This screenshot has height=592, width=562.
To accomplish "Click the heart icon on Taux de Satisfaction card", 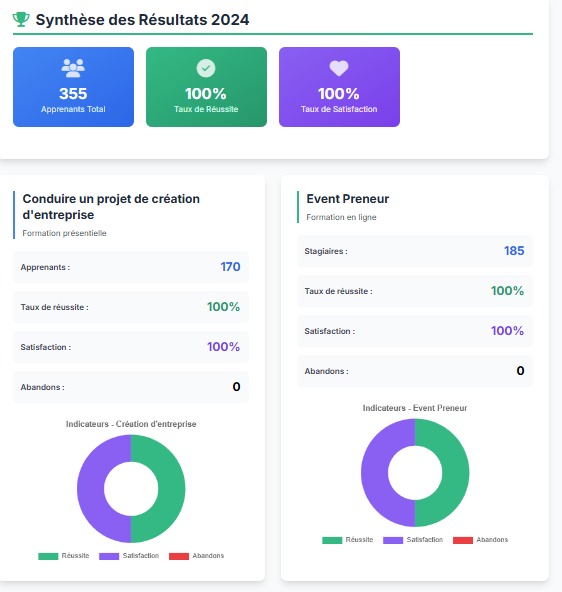I will pos(339,68).
